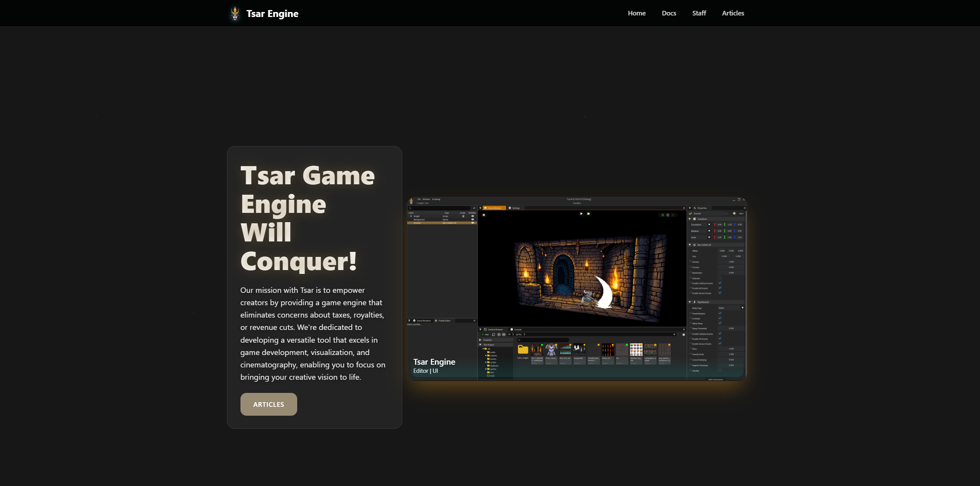Go to the Staff page
Viewport: 980px width, 486px height.
tap(699, 13)
